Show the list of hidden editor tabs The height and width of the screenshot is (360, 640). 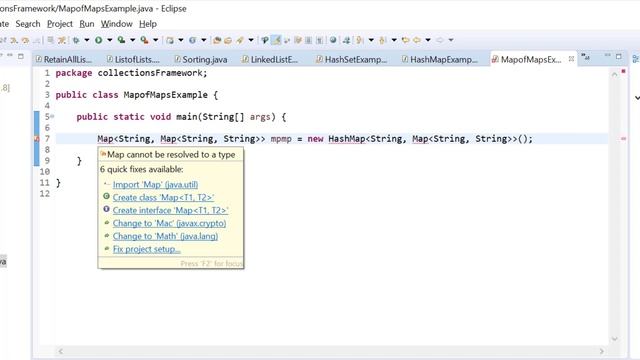585,57
